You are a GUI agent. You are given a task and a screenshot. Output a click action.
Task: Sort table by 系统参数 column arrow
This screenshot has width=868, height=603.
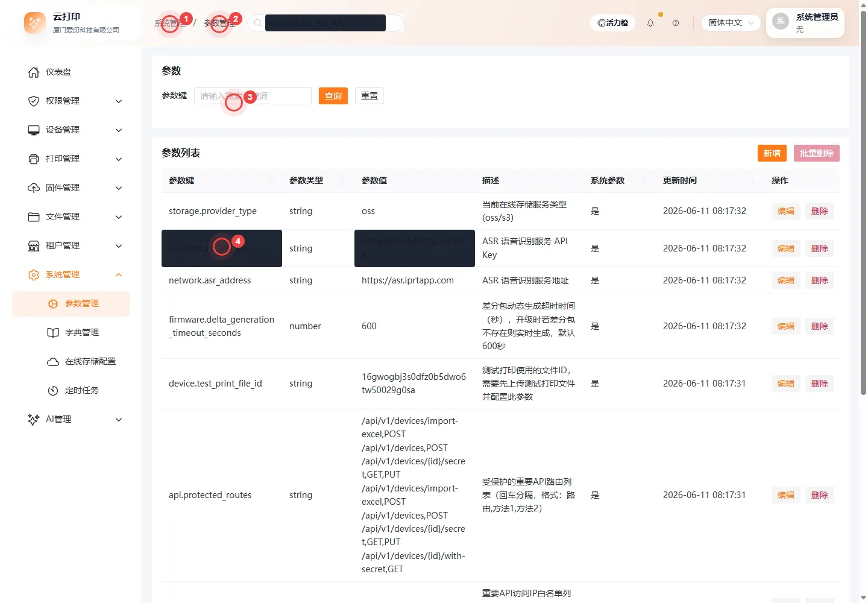pos(644,180)
